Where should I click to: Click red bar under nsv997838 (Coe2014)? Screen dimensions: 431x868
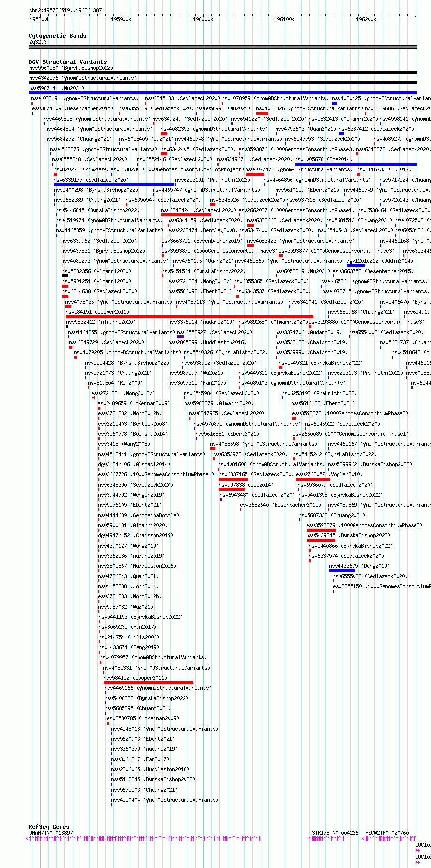231,489
